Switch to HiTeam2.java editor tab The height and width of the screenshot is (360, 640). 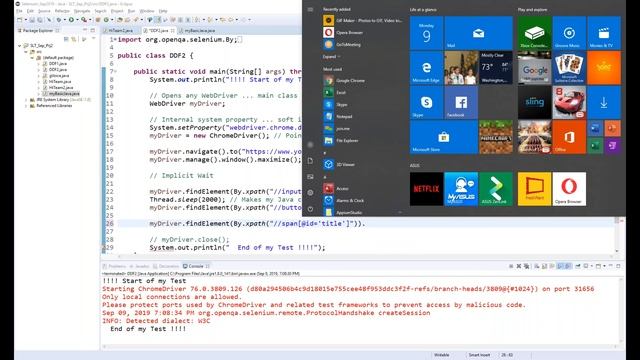[121, 31]
